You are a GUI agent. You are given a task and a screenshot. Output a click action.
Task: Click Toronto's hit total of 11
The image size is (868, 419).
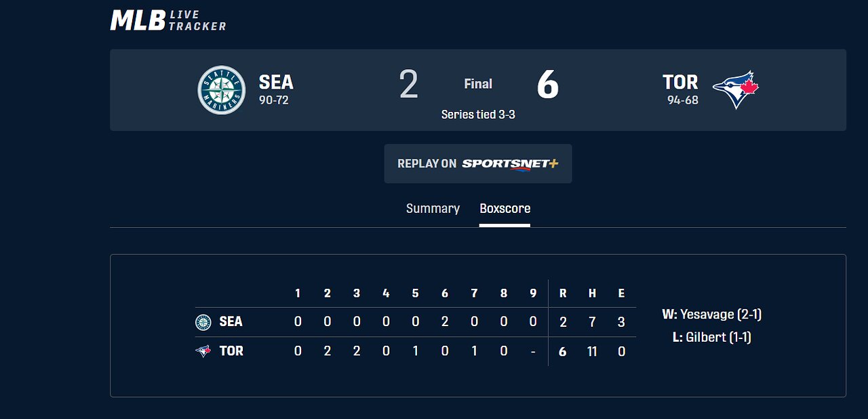click(592, 352)
